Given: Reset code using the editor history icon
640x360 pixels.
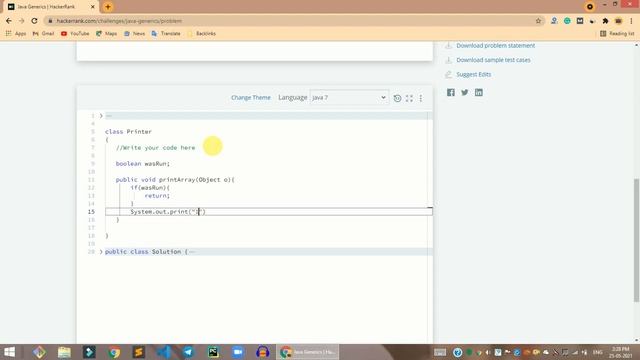Looking at the screenshot, I should point(397,98).
